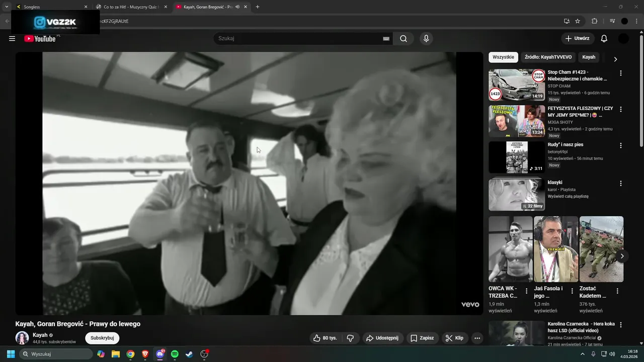Bookmark this page with the star
Viewport: 644px width, 362px height.
click(578, 21)
